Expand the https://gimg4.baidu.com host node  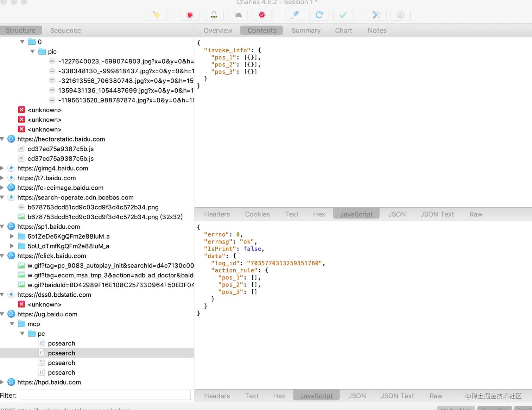point(2,168)
